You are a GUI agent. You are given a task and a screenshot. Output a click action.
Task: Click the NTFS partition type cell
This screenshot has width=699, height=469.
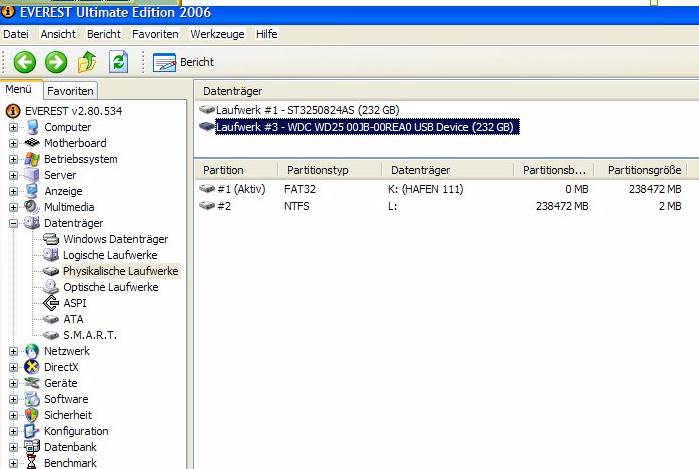(x=297, y=206)
